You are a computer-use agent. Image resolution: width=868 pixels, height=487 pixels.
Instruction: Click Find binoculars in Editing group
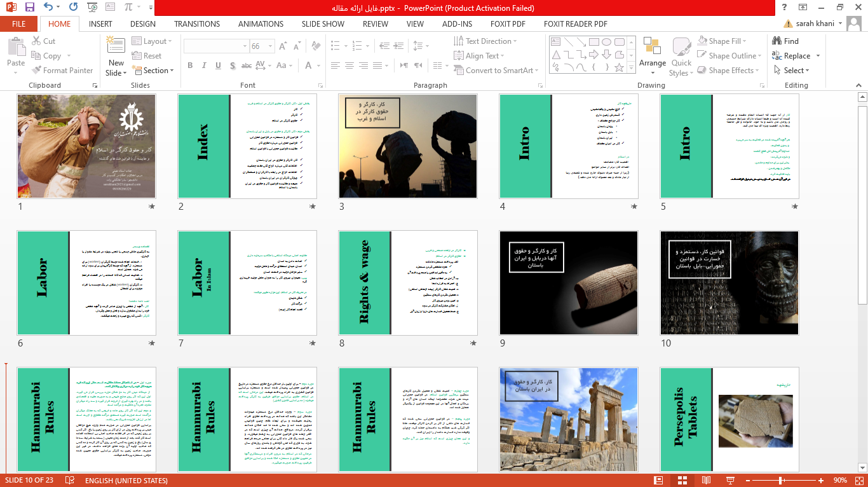pos(785,41)
